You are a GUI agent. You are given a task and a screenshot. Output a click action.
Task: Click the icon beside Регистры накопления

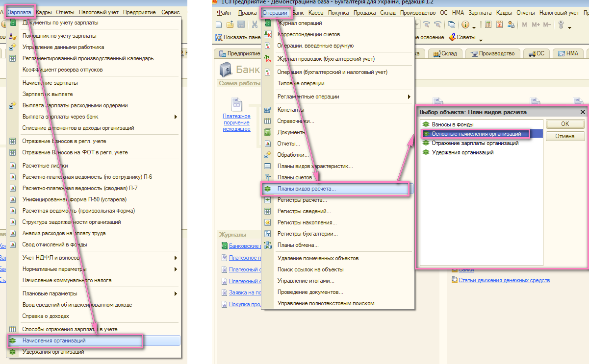[x=268, y=222]
